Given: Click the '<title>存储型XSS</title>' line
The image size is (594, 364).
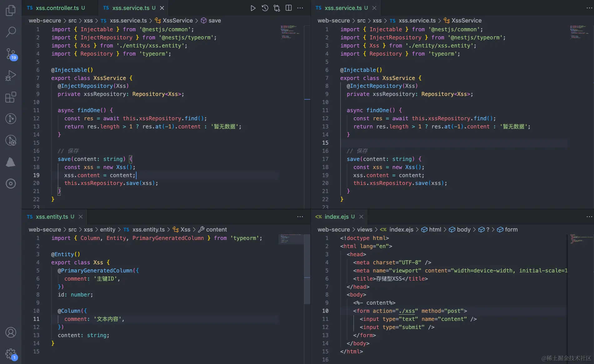Looking at the screenshot, I should coord(391,279).
